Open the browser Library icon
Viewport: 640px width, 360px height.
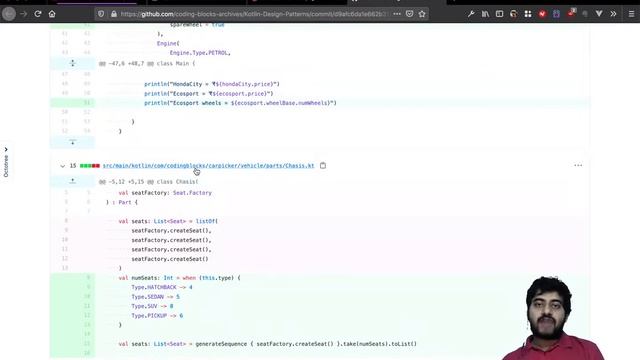pyautogui.click(x=485, y=14)
